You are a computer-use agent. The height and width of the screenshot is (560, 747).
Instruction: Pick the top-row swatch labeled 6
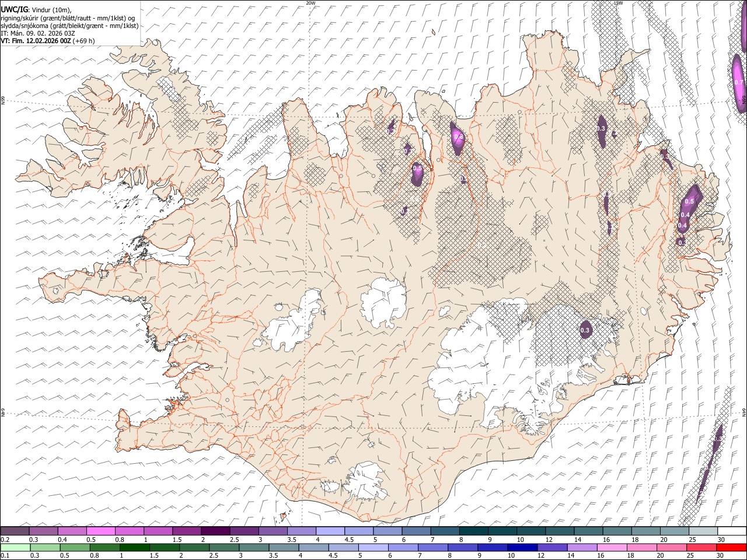(416, 531)
